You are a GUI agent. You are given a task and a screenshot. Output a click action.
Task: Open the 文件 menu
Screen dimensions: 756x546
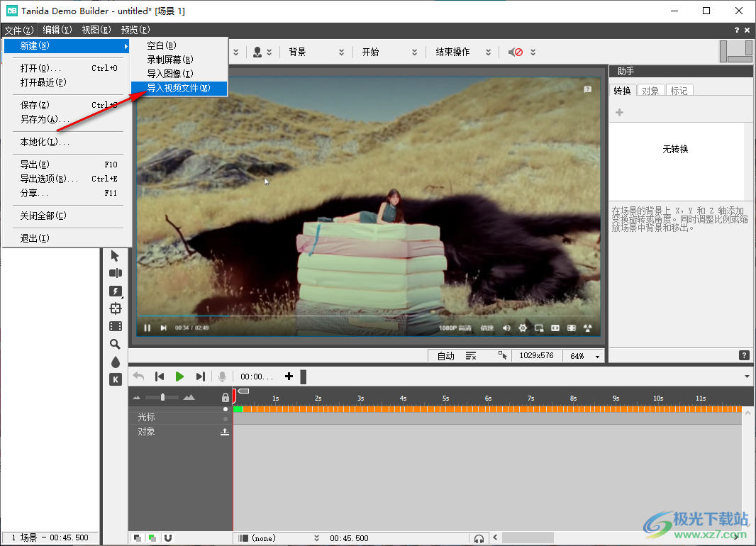click(19, 30)
